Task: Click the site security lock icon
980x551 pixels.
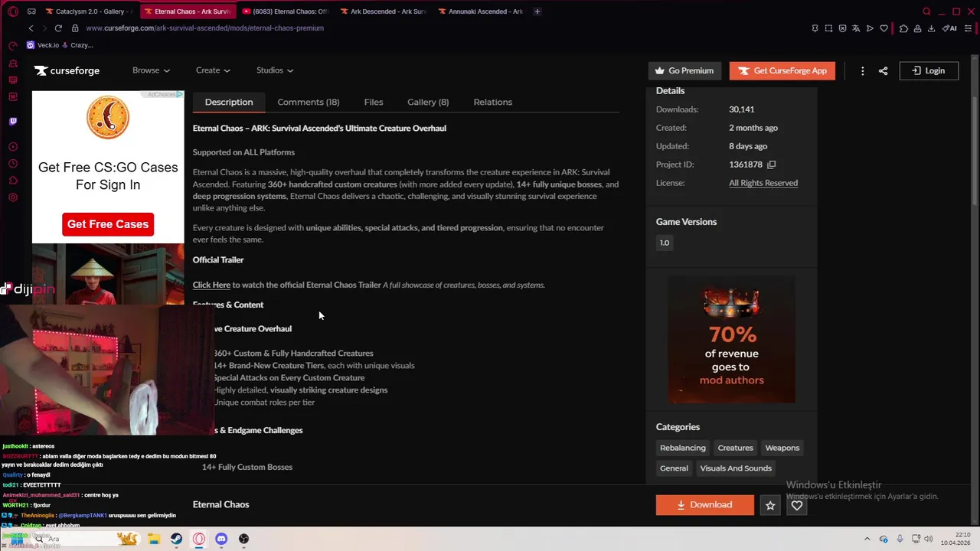Action: tap(75, 28)
